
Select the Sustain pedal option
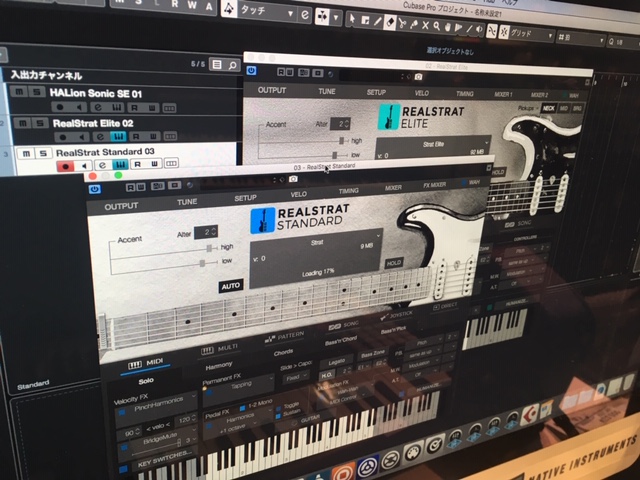pyautogui.click(x=278, y=416)
